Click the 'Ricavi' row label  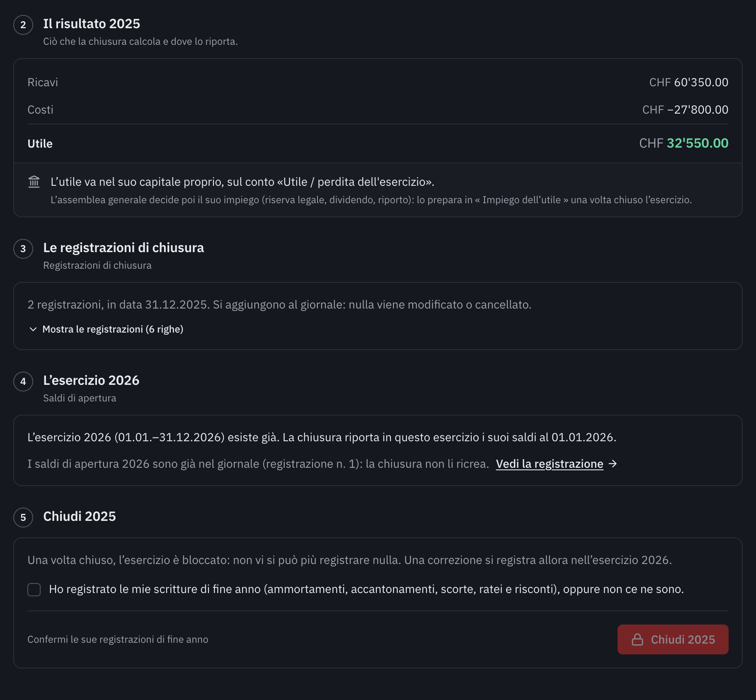[43, 82]
